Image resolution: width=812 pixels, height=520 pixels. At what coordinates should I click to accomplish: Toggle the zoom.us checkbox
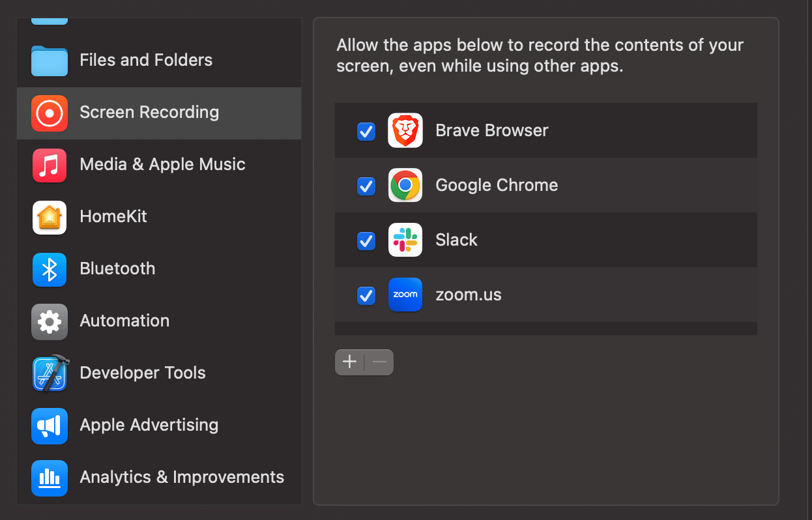click(x=366, y=296)
